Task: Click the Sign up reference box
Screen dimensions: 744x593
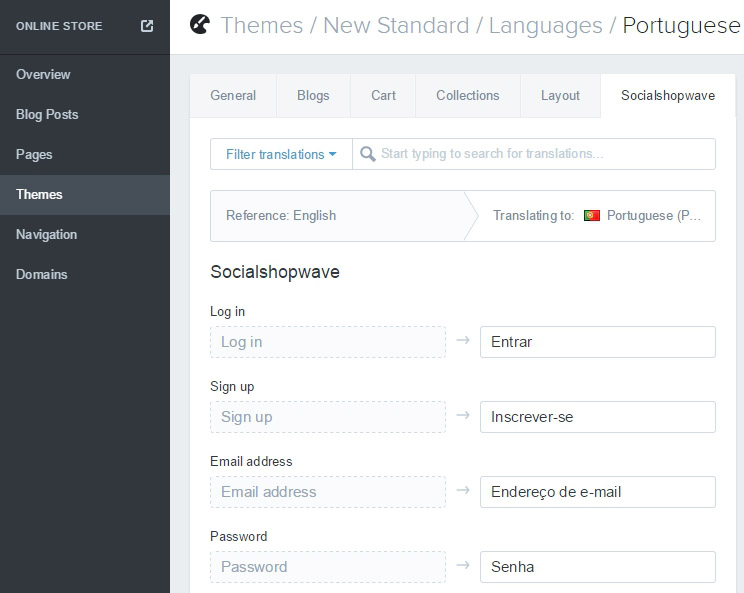Action: [x=328, y=417]
